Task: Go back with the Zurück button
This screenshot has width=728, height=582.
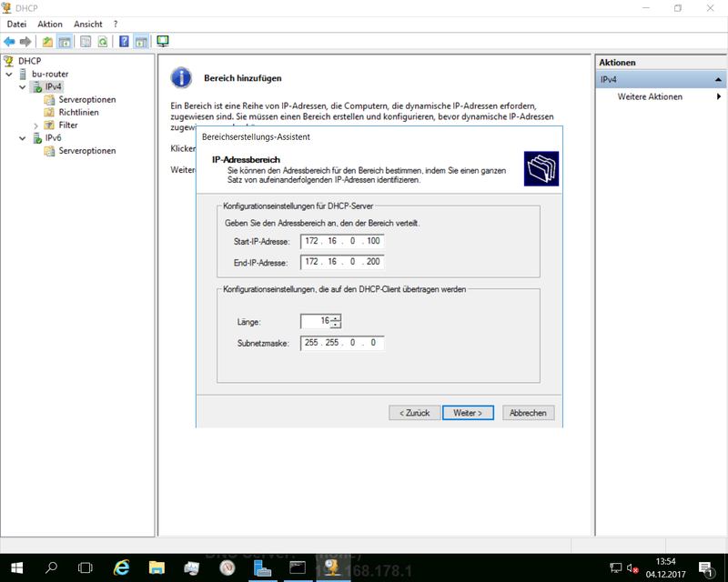Action: [414, 413]
